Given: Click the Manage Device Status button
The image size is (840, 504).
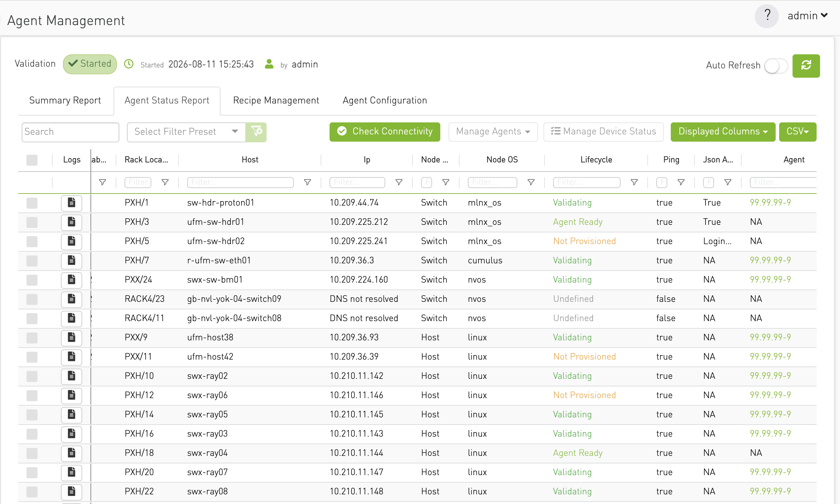Looking at the screenshot, I should point(603,132).
